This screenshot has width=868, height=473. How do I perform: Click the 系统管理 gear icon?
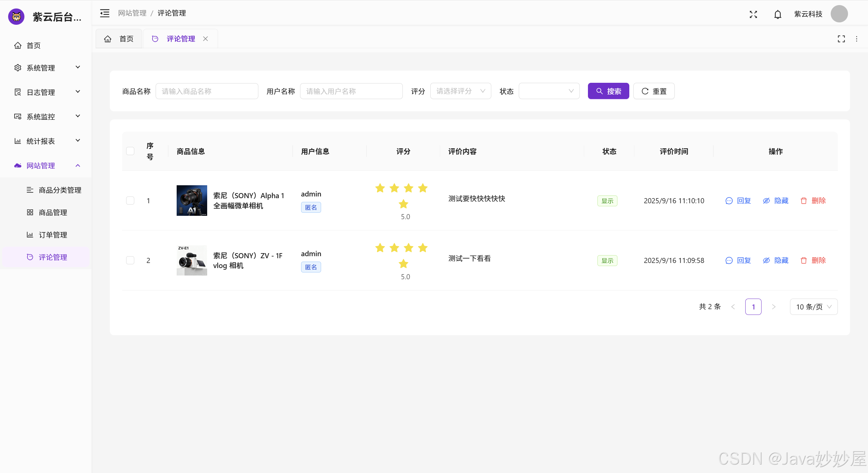(18, 68)
